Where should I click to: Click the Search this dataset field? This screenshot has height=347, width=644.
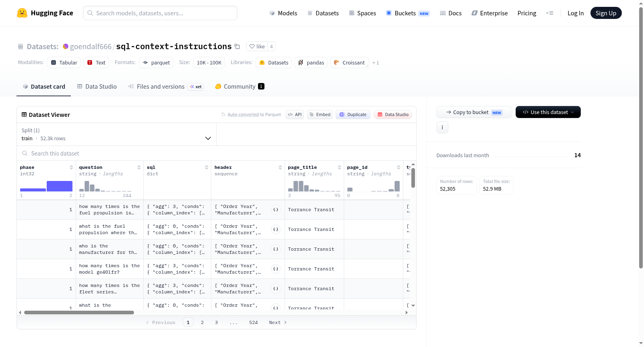(x=217, y=153)
